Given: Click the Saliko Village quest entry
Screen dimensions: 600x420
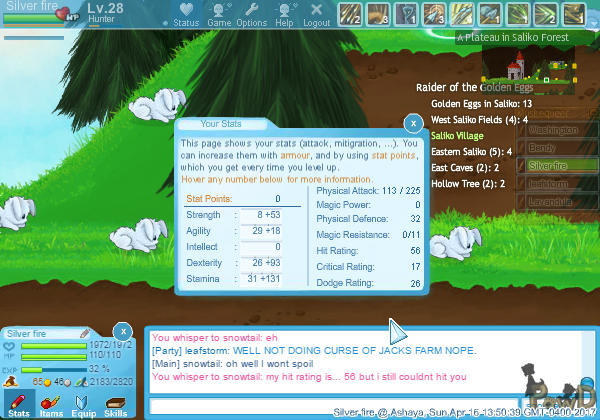Looking at the screenshot, I should tap(459, 135).
